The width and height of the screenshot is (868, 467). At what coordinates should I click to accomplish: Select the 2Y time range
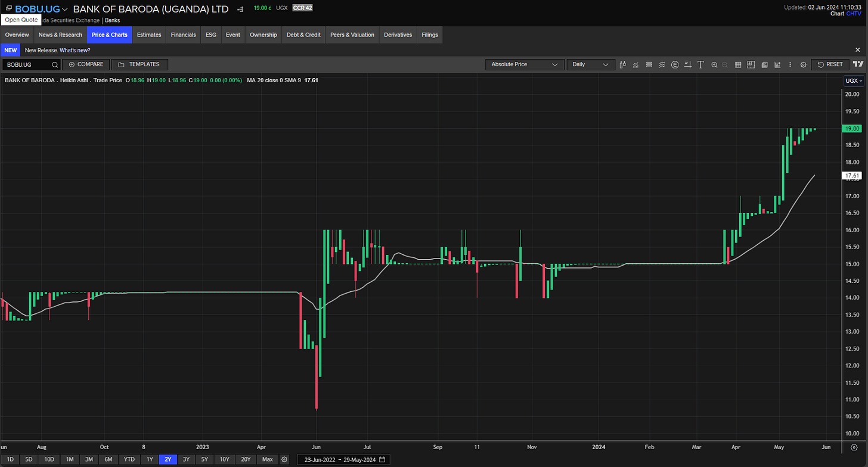(168, 459)
